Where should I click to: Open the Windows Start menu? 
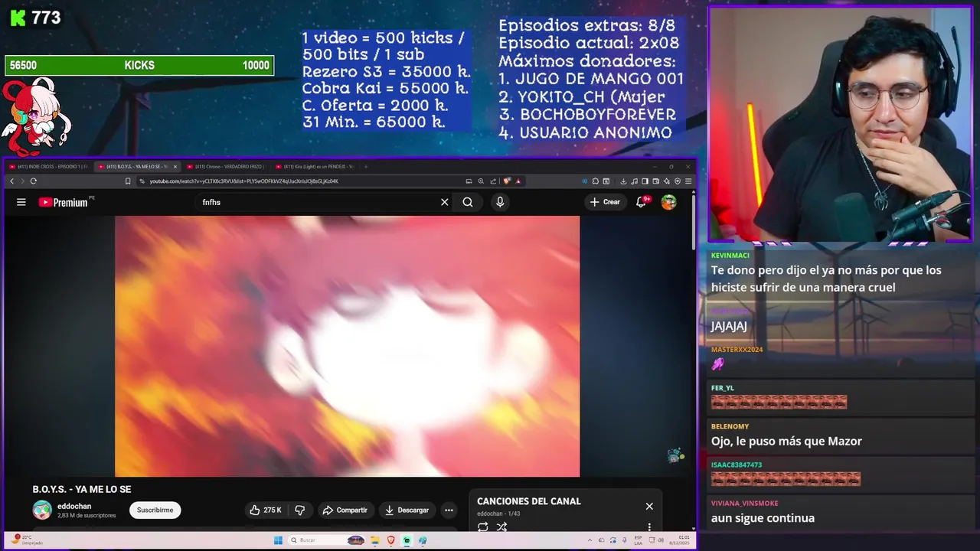click(278, 540)
